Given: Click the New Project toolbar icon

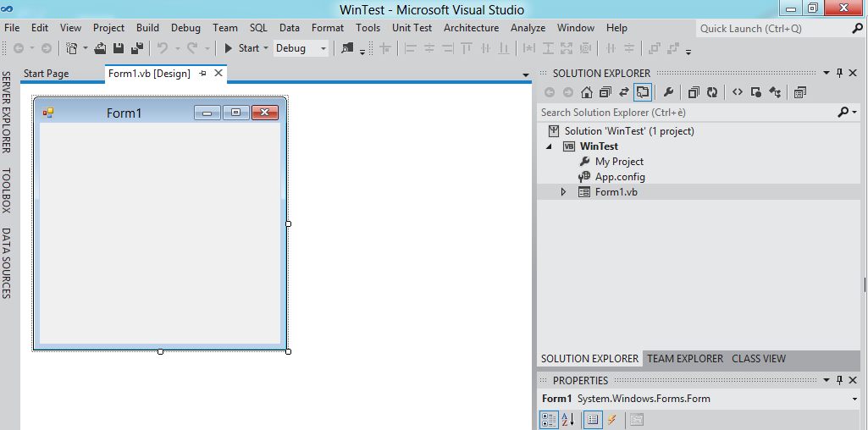Looking at the screenshot, I should 71,48.
